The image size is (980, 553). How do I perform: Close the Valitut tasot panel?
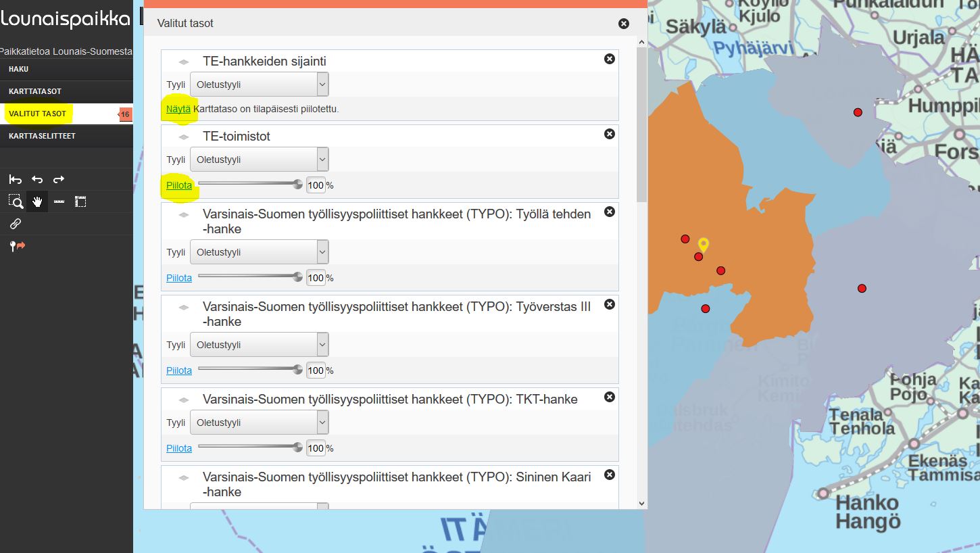point(624,24)
